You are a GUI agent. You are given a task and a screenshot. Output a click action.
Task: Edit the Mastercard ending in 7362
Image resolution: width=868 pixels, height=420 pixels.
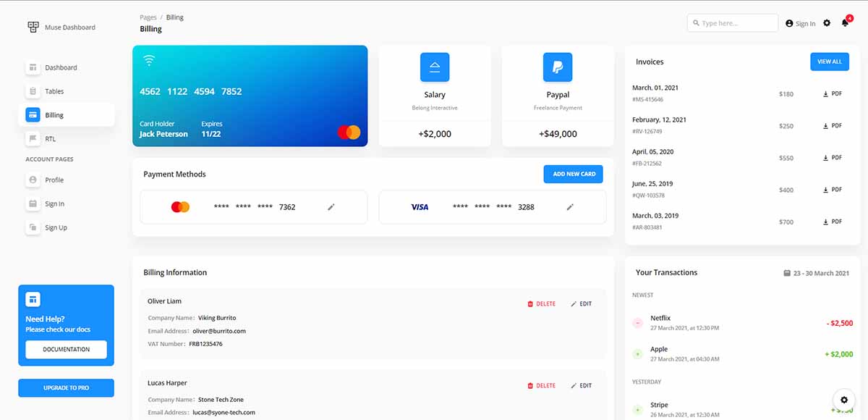click(x=331, y=206)
